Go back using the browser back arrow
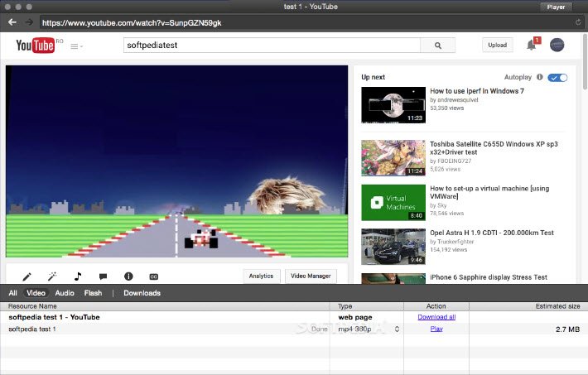588x375 pixels. (x=12, y=22)
